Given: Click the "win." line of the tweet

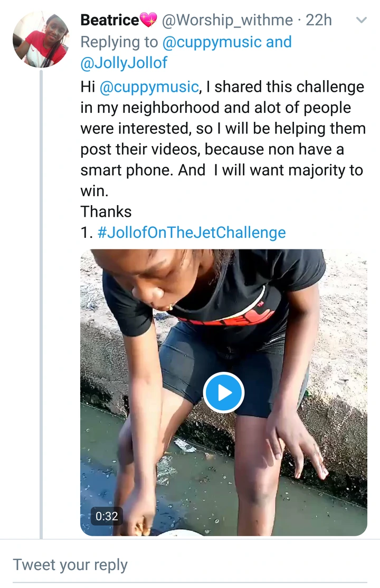Looking at the screenshot, I should tap(93, 190).
